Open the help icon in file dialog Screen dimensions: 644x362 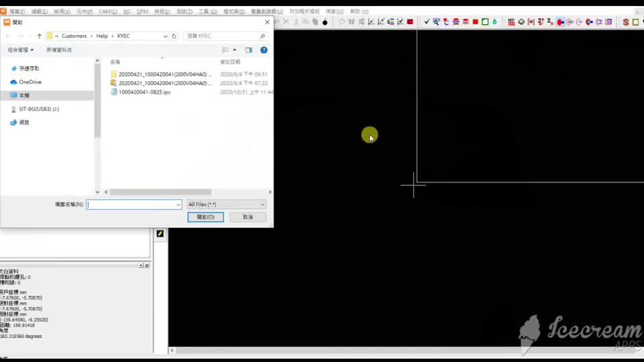point(264,50)
